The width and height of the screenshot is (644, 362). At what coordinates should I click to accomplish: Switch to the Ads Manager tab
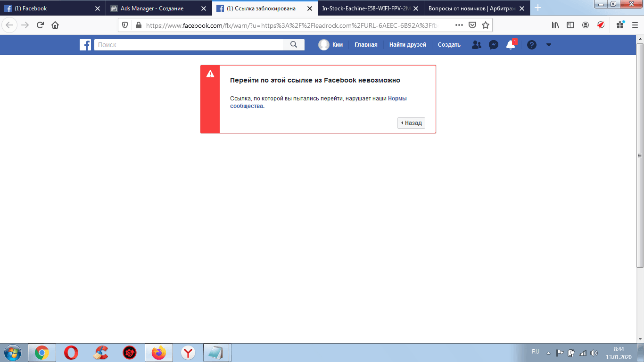(x=159, y=8)
